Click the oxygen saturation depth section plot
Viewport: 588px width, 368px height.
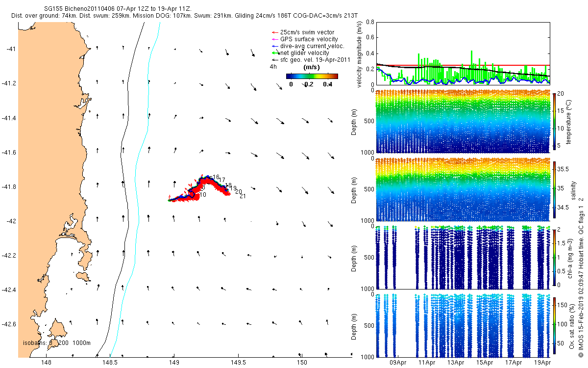463,325
